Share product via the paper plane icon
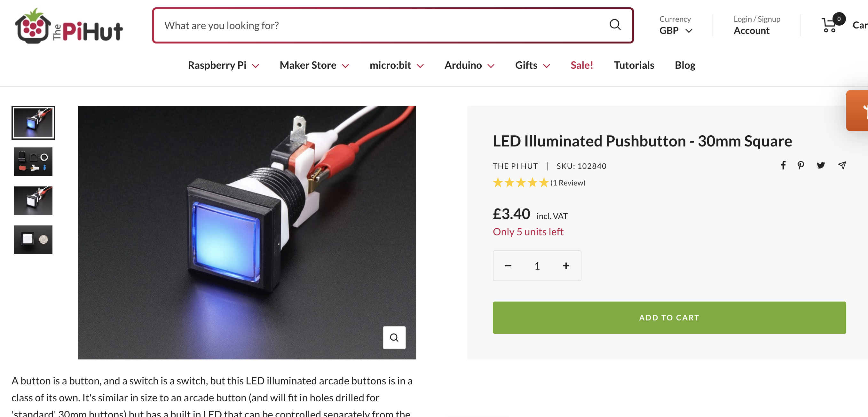868x417 pixels. tap(842, 165)
